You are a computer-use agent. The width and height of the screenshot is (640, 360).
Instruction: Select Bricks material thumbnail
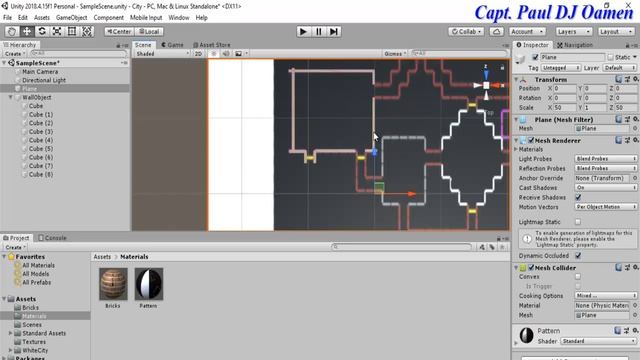[x=113, y=284]
